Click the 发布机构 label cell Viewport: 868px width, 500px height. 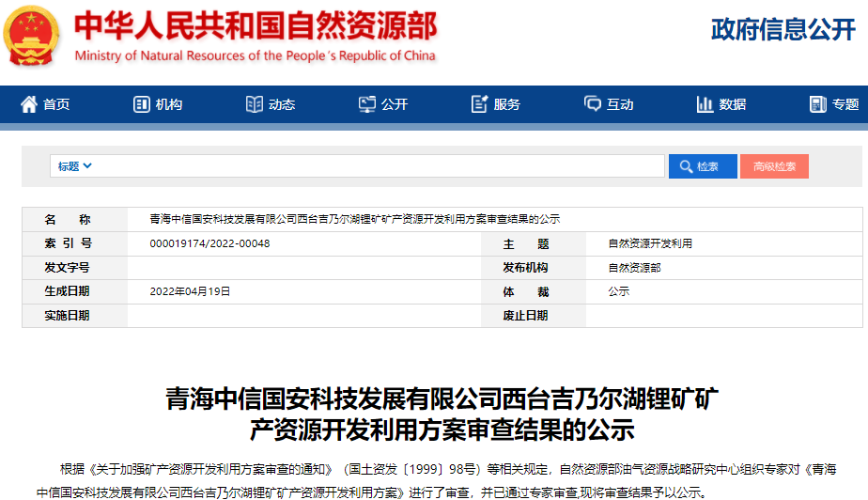[533, 268]
